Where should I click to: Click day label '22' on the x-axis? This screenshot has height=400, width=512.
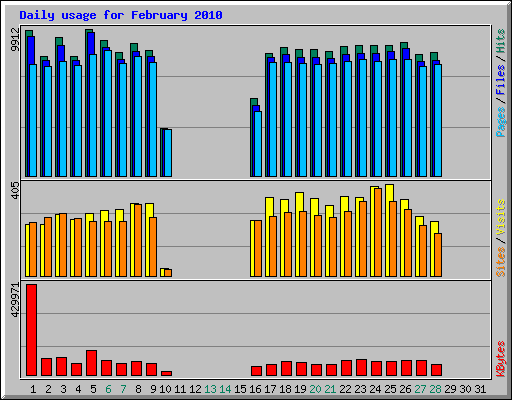click(345, 389)
